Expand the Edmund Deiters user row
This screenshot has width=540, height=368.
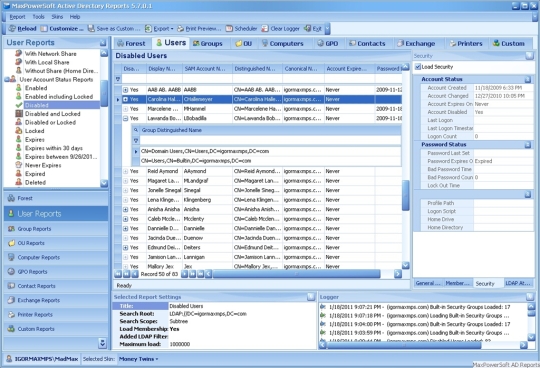click(126, 248)
